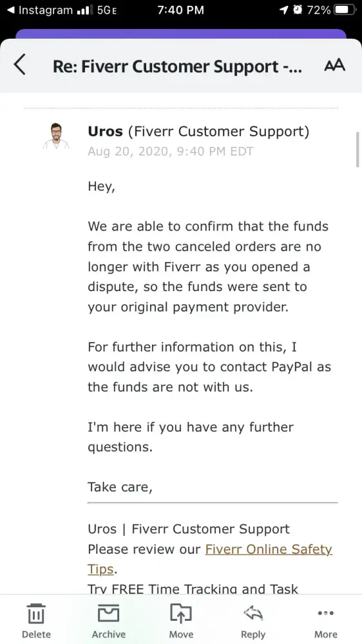Tap the location arrow status icon
This screenshot has height=644, width=362.
283,10
